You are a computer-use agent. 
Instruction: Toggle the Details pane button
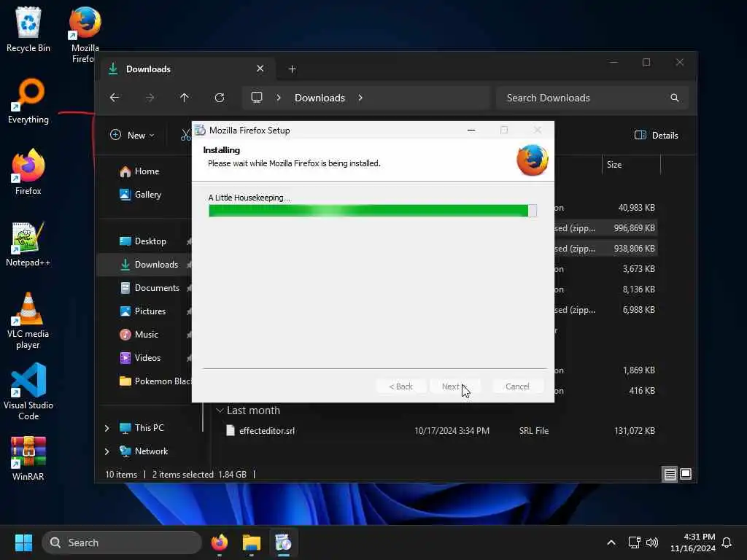(x=657, y=135)
